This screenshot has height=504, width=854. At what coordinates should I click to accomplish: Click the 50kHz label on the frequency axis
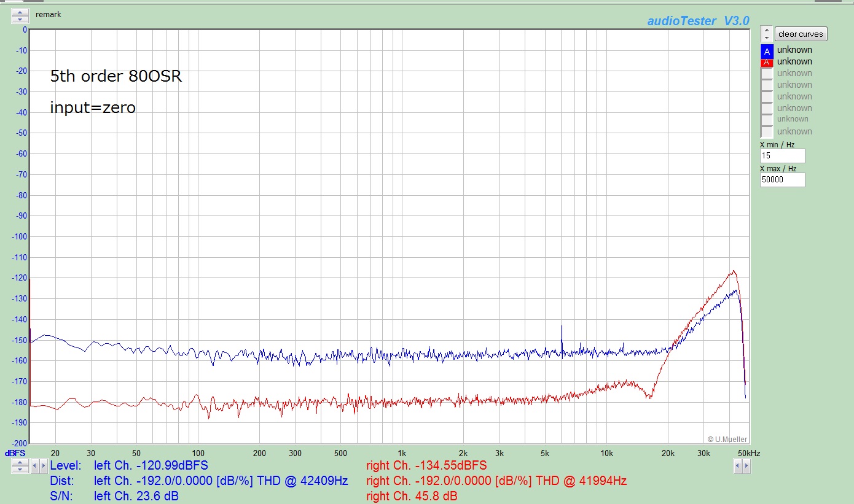point(749,453)
